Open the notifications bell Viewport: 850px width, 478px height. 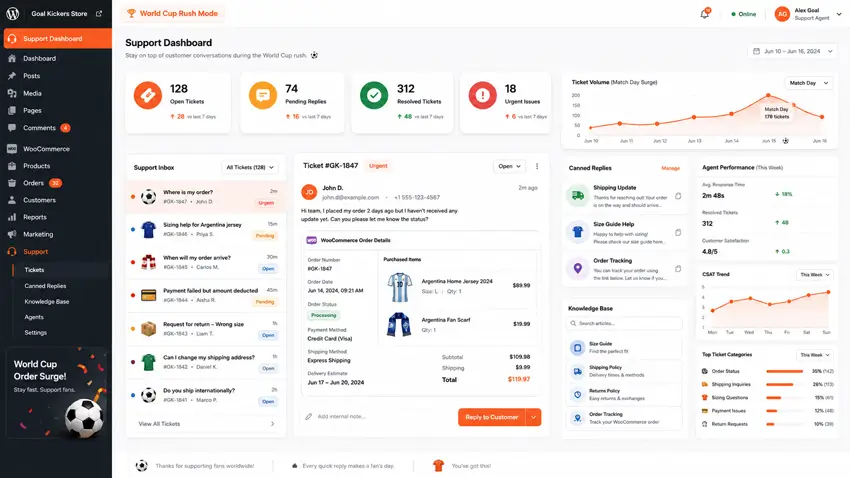tap(705, 14)
